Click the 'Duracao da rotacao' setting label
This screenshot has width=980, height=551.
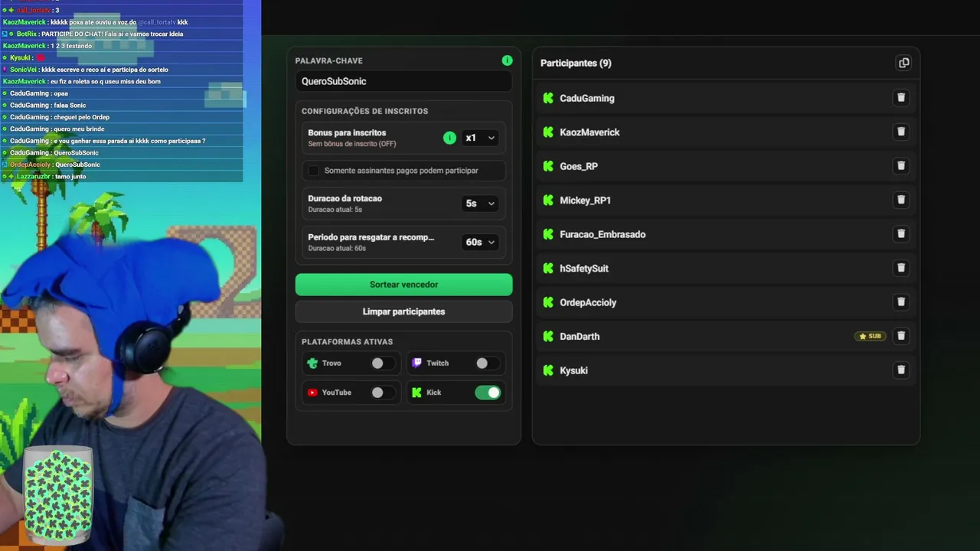[x=345, y=198]
